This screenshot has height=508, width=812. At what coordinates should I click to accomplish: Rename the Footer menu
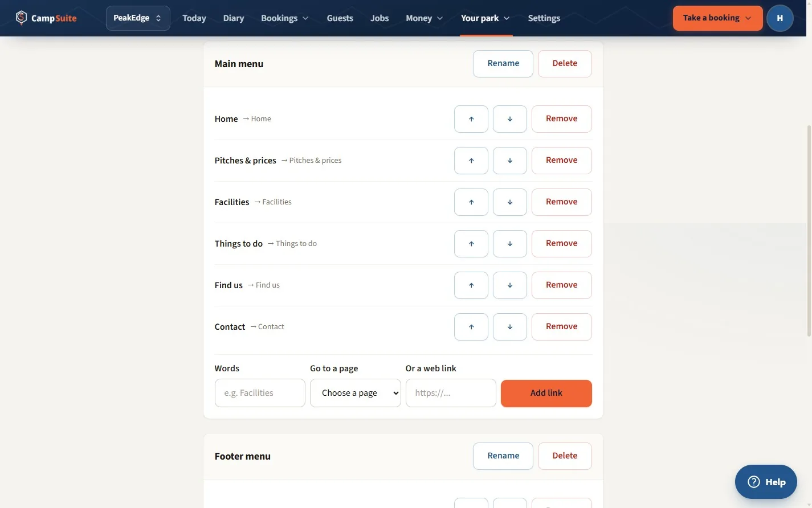pos(503,456)
